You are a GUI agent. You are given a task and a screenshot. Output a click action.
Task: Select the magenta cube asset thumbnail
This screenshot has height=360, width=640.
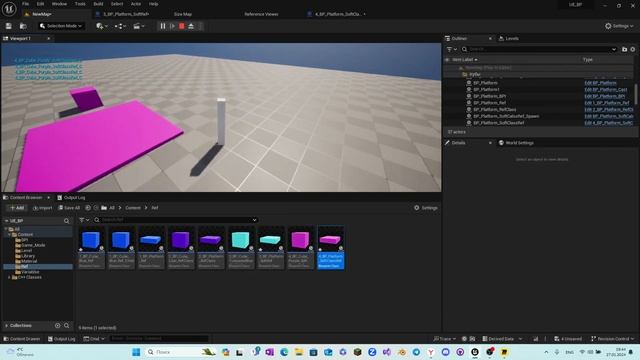pyautogui.click(x=300, y=240)
